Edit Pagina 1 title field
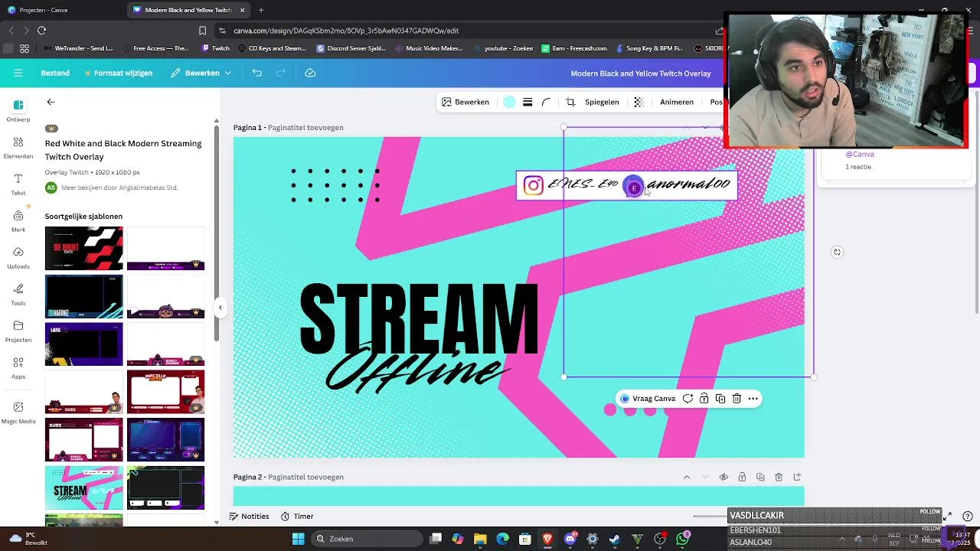Image resolution: width=980 pixels, height=551 pixels. (306, 128)
